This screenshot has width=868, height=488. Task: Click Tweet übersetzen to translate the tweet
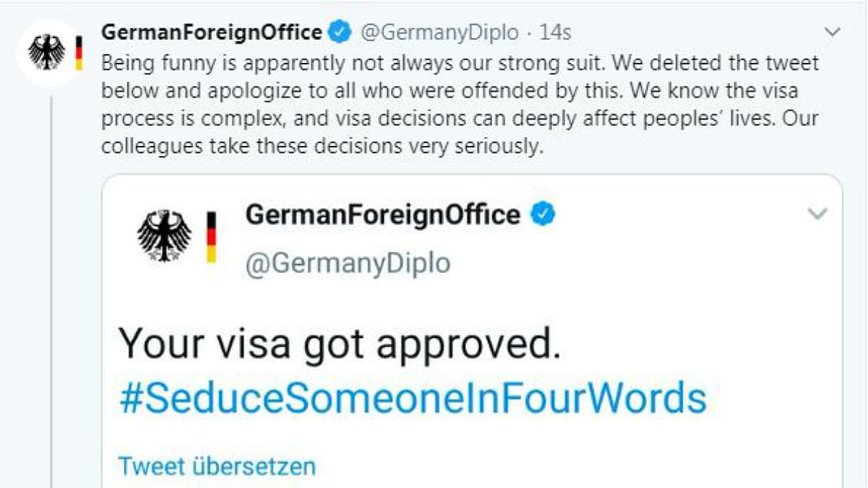tap(217, 467)
